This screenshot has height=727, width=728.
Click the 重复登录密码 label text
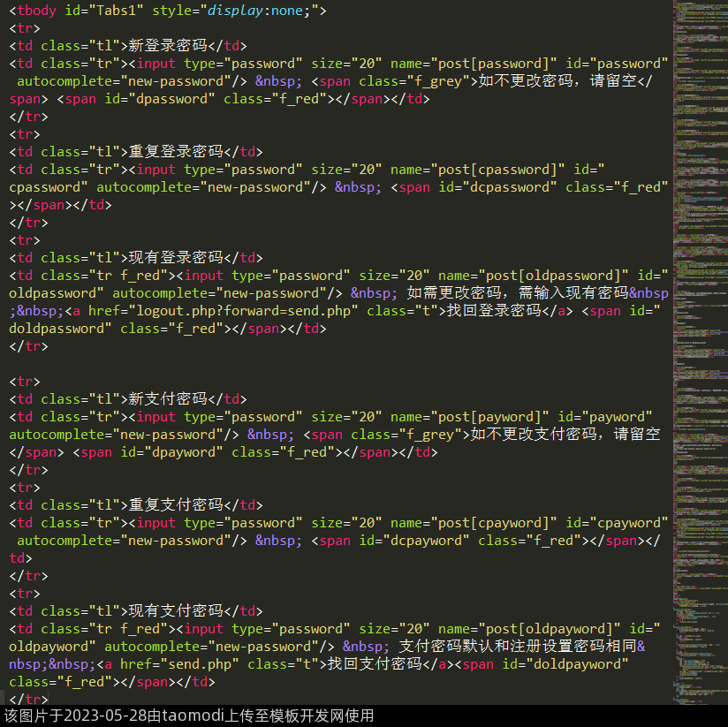tap(175, 152)
